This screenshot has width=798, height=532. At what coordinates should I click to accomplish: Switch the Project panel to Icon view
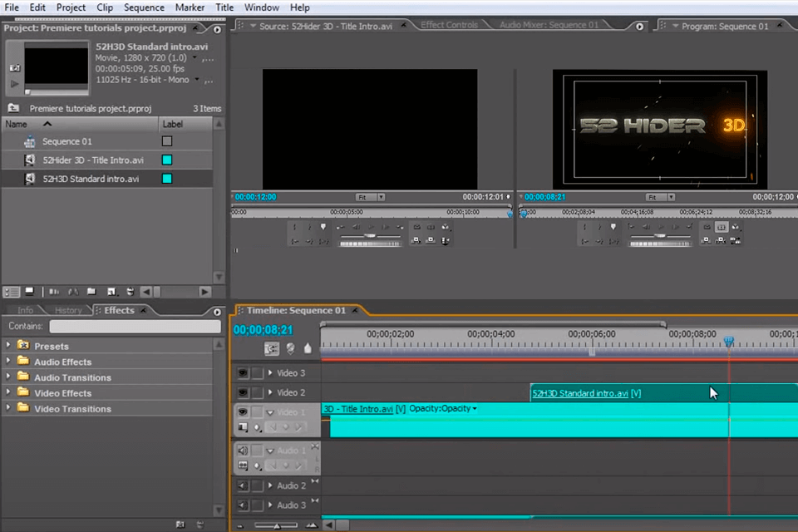[x=29, y=291]
